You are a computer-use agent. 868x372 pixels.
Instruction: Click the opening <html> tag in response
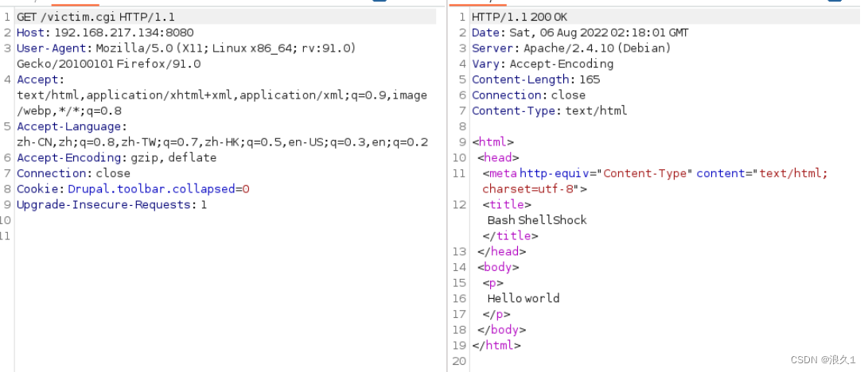click(x=492, y=142)
